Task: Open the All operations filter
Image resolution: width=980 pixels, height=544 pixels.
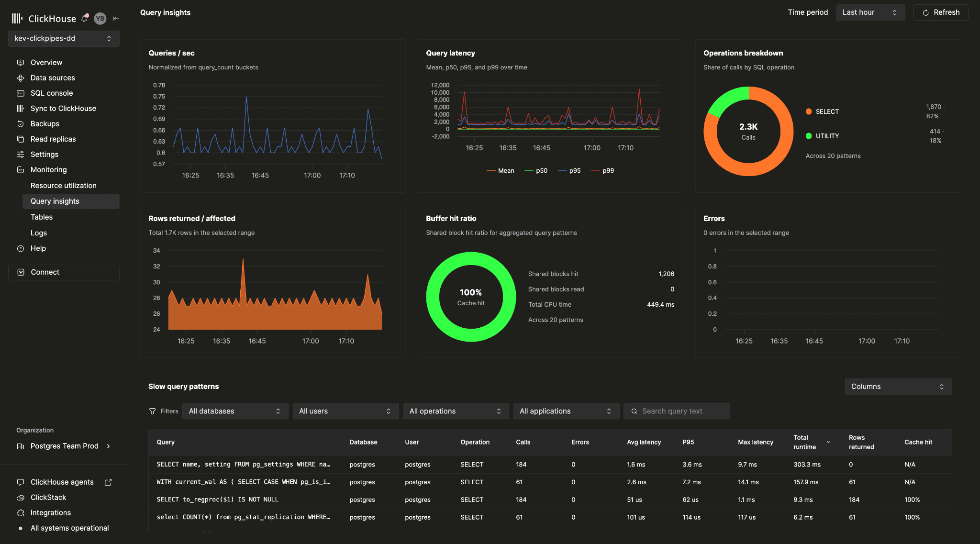Action: (x=456, y=411)
